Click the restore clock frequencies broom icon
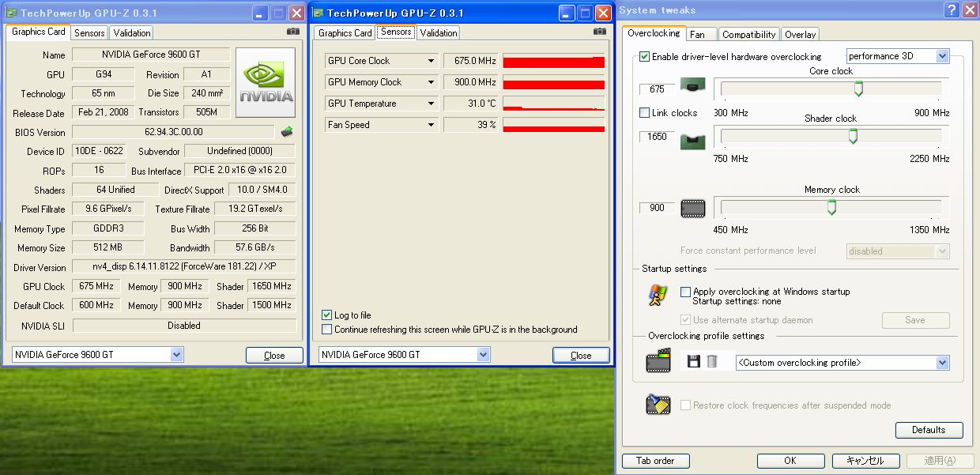980x475 pixels. pos(658,405)
